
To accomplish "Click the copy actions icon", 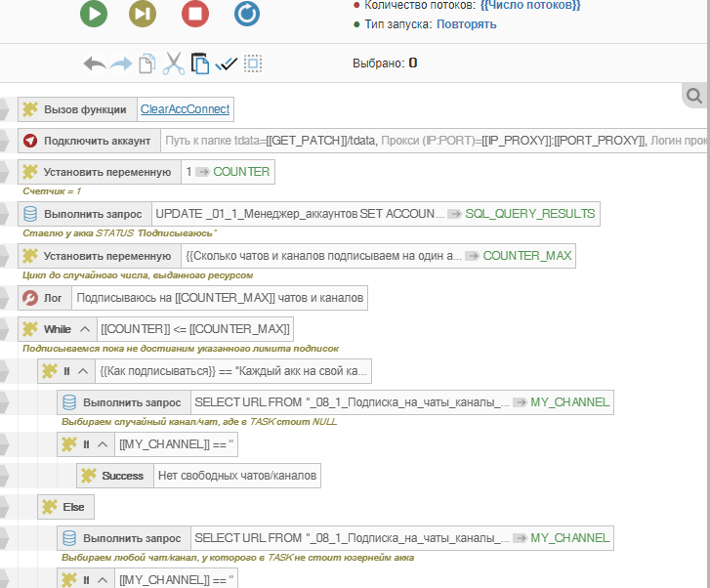I will [x=146, y=64].
